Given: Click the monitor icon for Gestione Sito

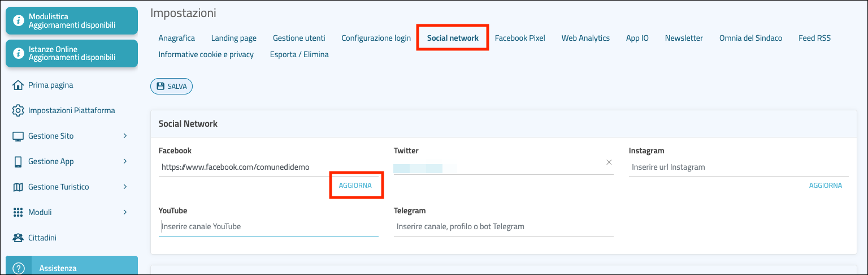Looking at the screenshot, I should tap(18, 136).
